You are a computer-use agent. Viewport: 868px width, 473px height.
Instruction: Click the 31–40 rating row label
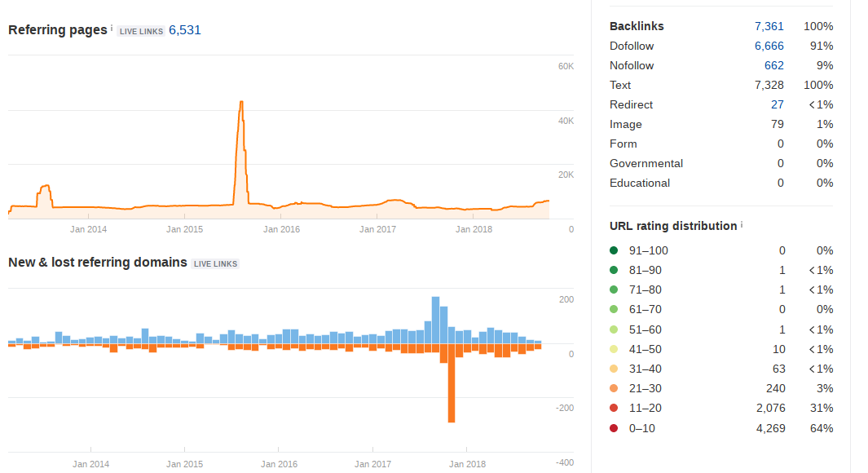pos(645,369)
